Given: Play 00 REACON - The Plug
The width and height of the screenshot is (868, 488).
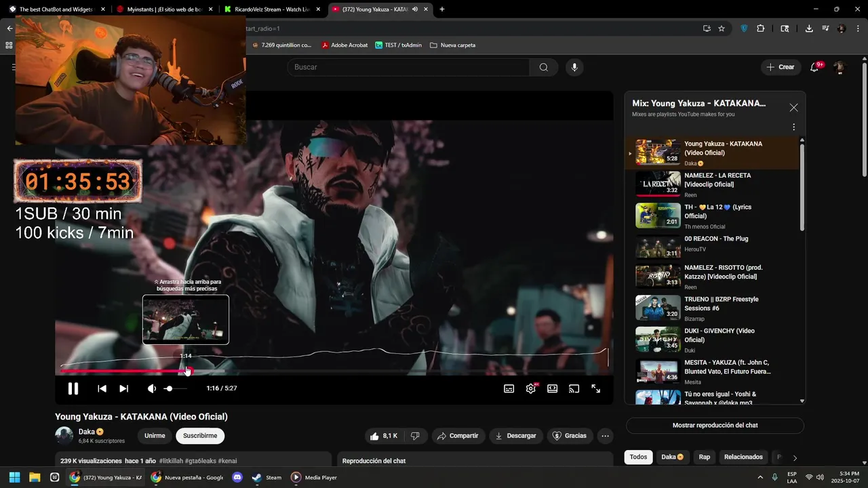Looking at the screenshot, I should click(x=712, y=247).
